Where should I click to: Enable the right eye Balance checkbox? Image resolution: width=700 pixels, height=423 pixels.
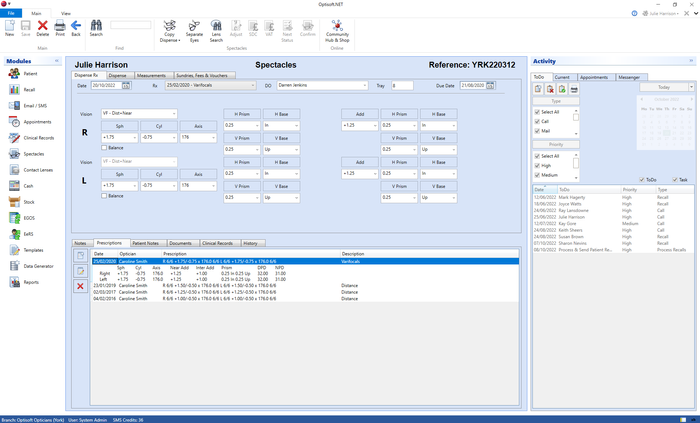pos(104,148)
